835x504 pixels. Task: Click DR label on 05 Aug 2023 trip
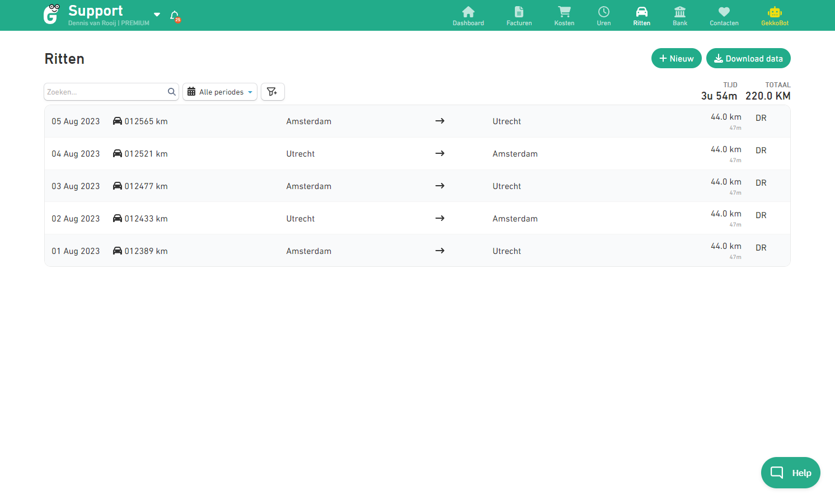point(761,118)
